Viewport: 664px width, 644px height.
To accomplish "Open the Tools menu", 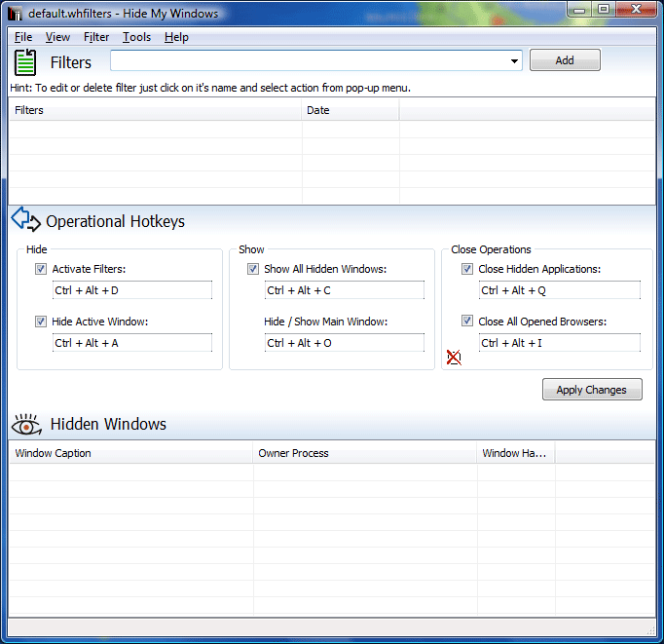I will pyautogui.click(x=136, y=37).
